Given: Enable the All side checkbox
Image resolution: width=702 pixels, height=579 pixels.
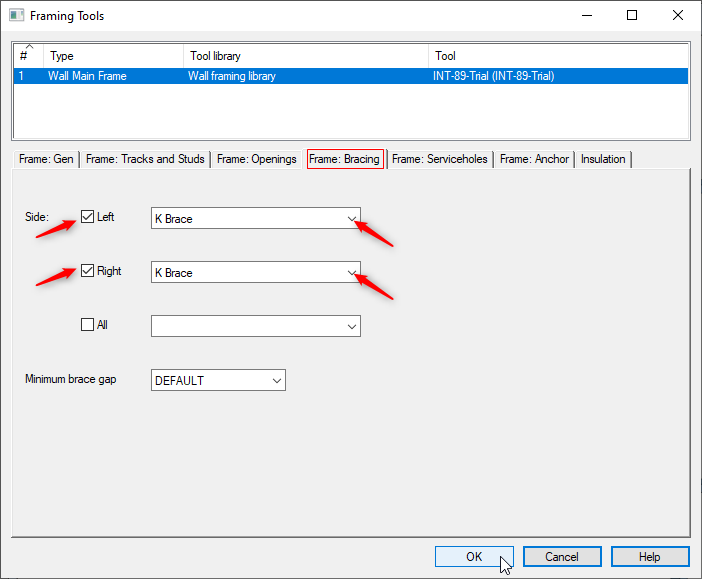Looking at the screenshot, I should click(88, 325).
